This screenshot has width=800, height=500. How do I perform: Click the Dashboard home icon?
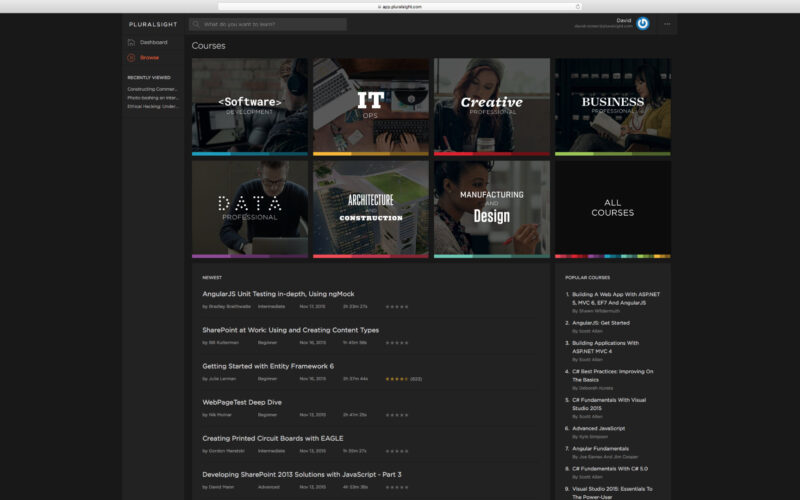[x=131, y=42]
